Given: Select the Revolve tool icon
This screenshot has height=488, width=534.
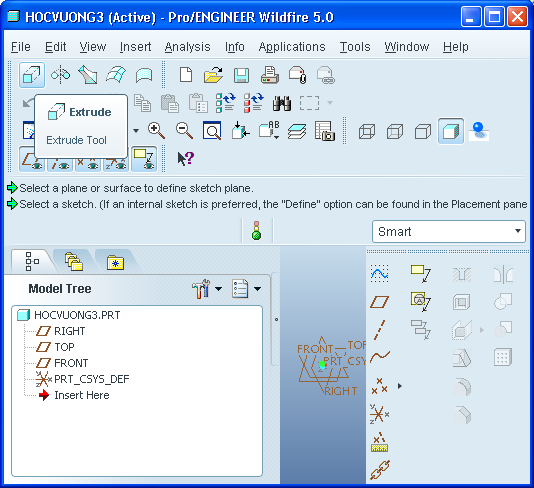Looking at the screenshot, I should [60, 75].
